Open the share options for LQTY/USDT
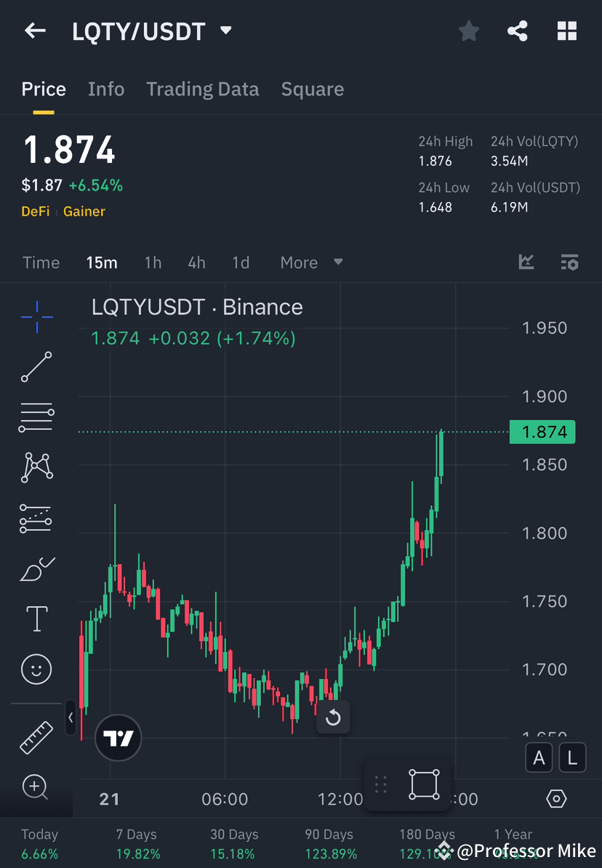The image size is (602, 868). (518, 31)
